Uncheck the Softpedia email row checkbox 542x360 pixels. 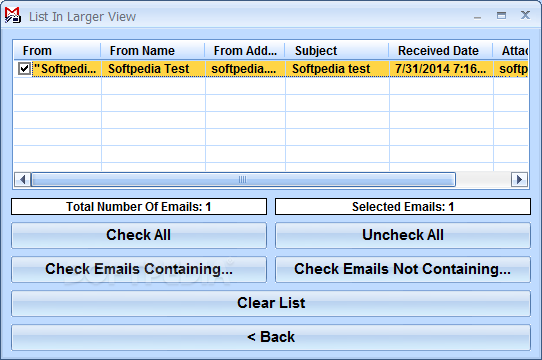point(24,68)
